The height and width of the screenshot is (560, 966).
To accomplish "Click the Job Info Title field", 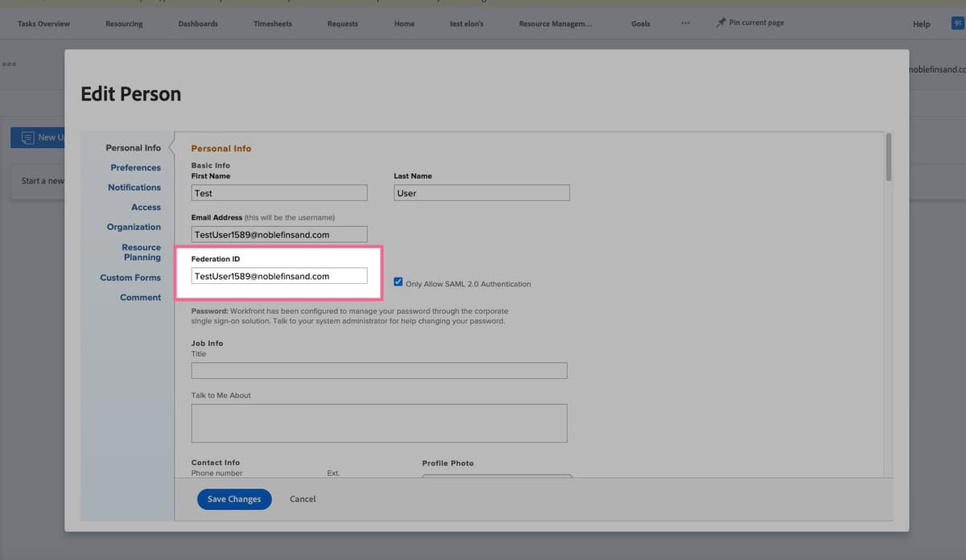I will [379, 370].
